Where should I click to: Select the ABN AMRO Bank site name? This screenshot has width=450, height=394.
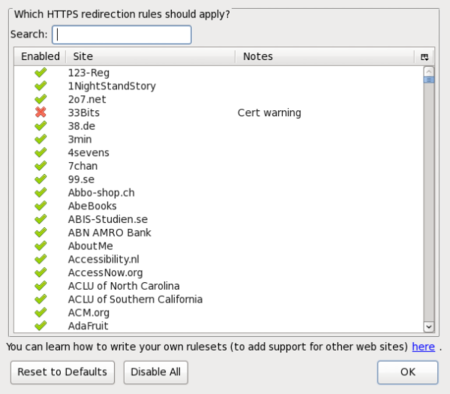110,233
